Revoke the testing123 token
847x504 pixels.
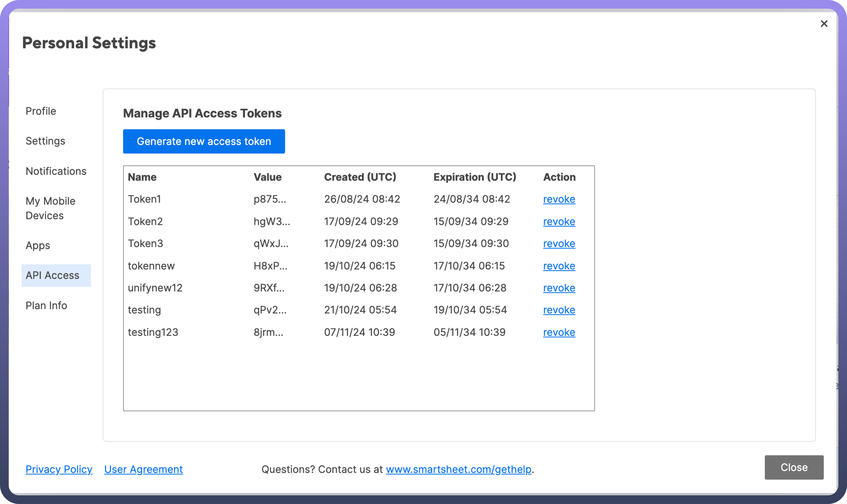pos(559,332)
